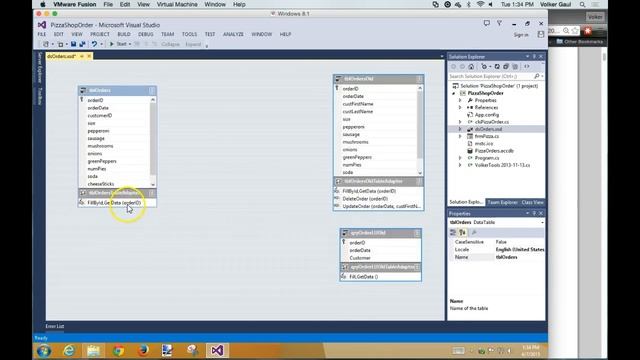This screenshot has width=640, height=360.
Task: Click the Collapse All icon in Solution Explorer
Action: [506, 67]
